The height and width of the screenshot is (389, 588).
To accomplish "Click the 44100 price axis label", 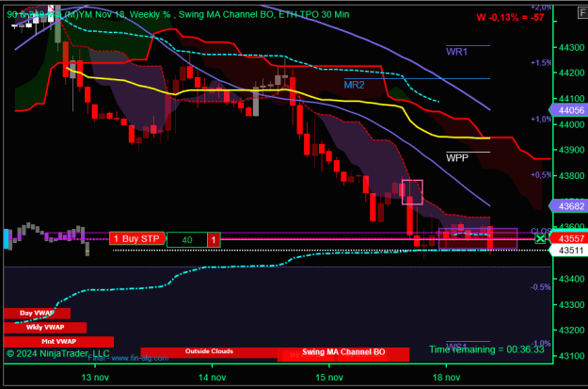I will (x=571, y=98).
